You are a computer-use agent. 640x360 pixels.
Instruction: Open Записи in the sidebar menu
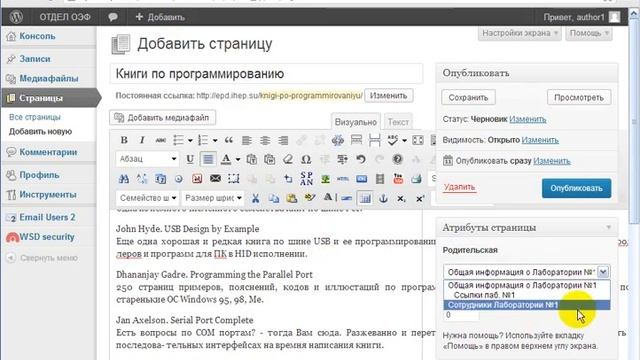click(35, 59)
